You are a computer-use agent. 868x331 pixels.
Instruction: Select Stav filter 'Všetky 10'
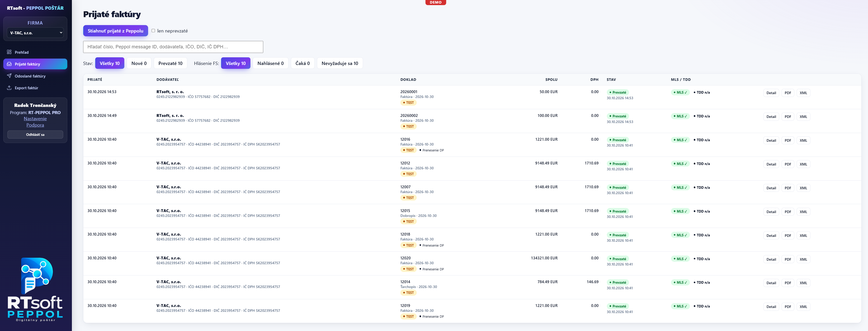(x=109, y=63)
